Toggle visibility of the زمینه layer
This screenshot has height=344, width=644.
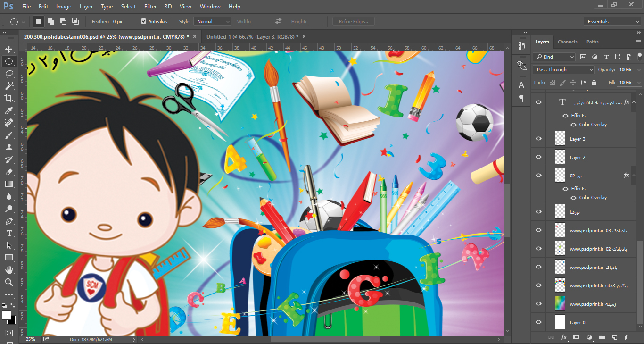[539, 304]
